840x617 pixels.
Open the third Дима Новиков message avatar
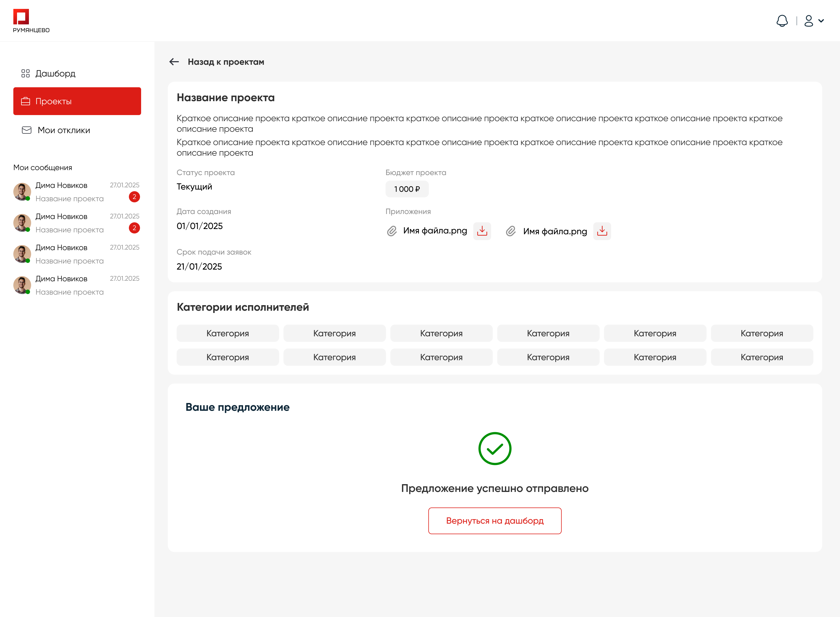22,254
